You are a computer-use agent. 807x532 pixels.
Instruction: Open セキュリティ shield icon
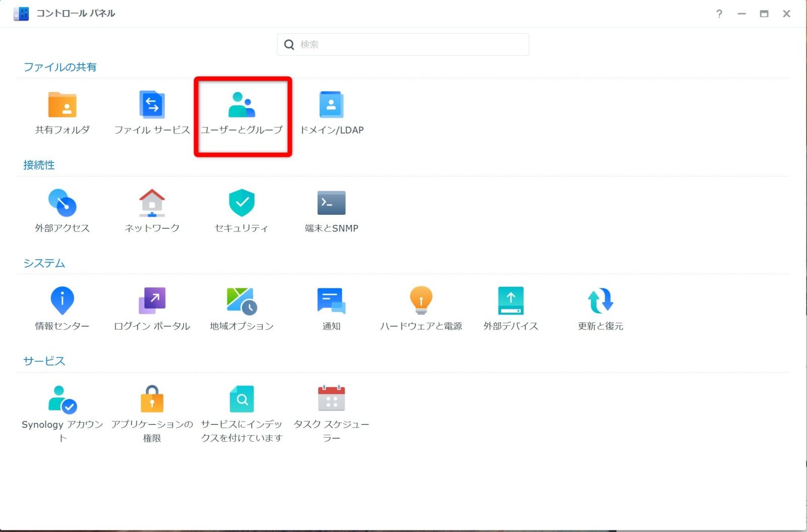[x=242, y=203]
